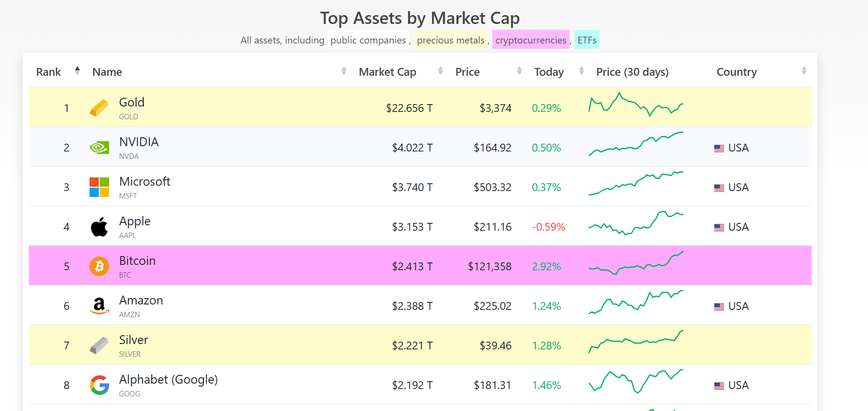Click NVIDIA's 30-day price sparkline chart
868x411 pixels.
(x=636, y=144)
